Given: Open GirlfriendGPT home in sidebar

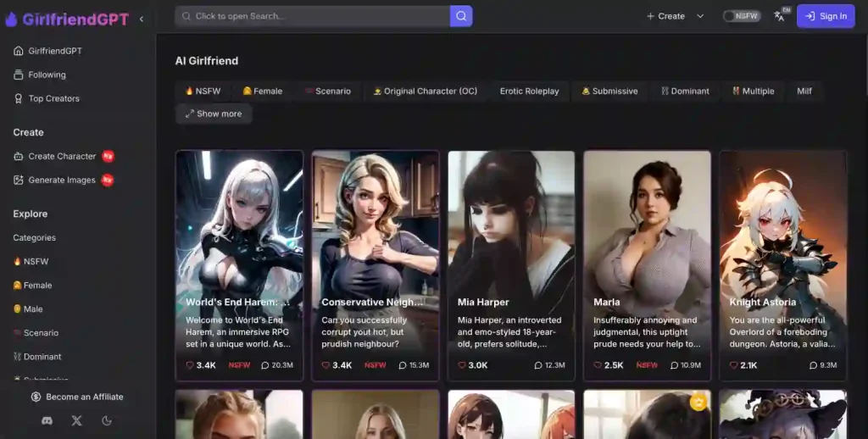Looking at the screenshot, I should (47, 51).
